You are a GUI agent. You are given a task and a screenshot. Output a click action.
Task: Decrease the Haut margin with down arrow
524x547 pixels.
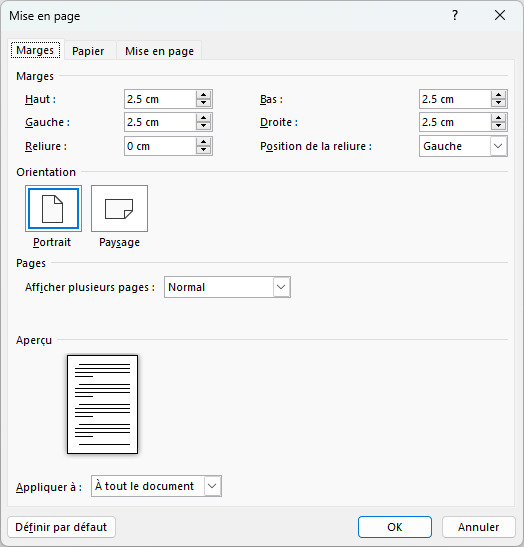pos(203,103)
